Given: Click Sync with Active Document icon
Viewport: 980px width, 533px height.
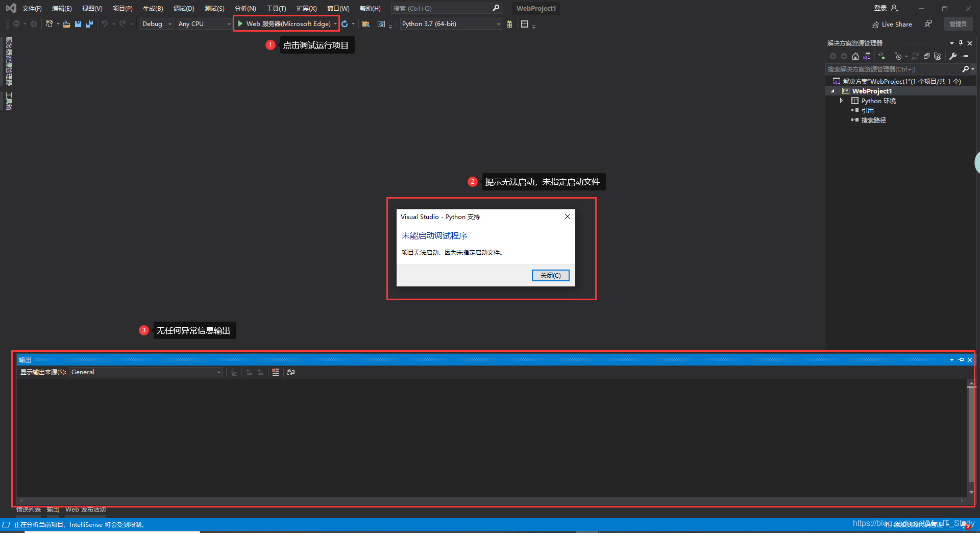Looking at the screenshot, I should 915,56.
